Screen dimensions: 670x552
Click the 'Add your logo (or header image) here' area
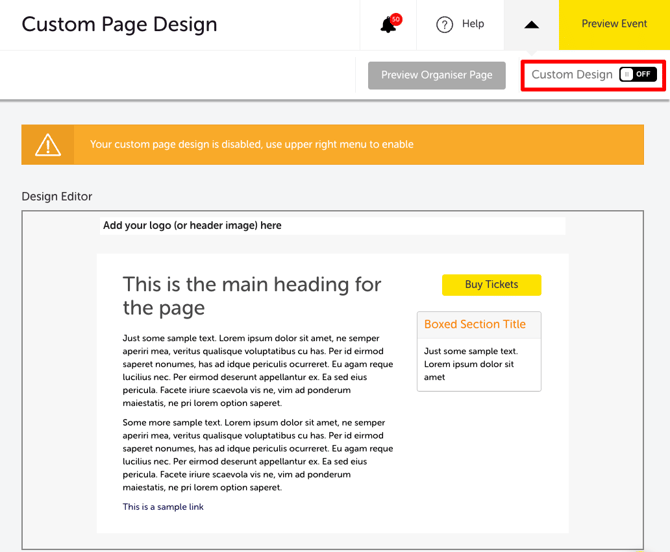[x=332, y=226]
